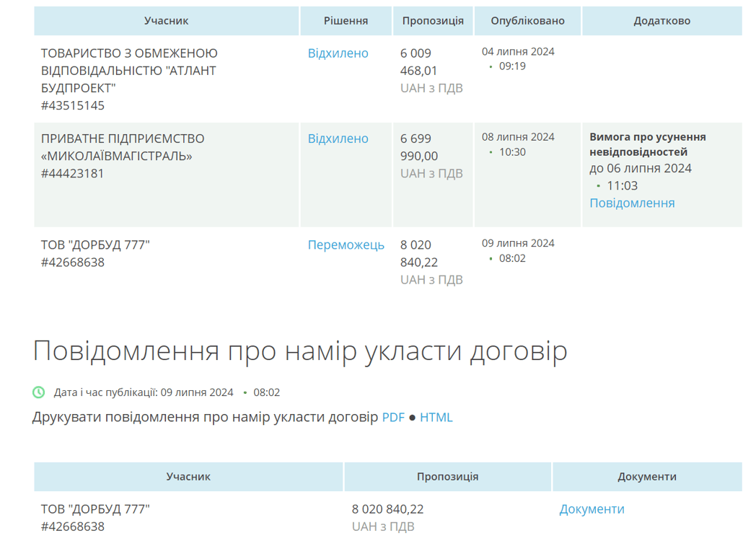Open the PDF version of the notice
This screenshot has width=756, height=554.
tap(394, 417)
